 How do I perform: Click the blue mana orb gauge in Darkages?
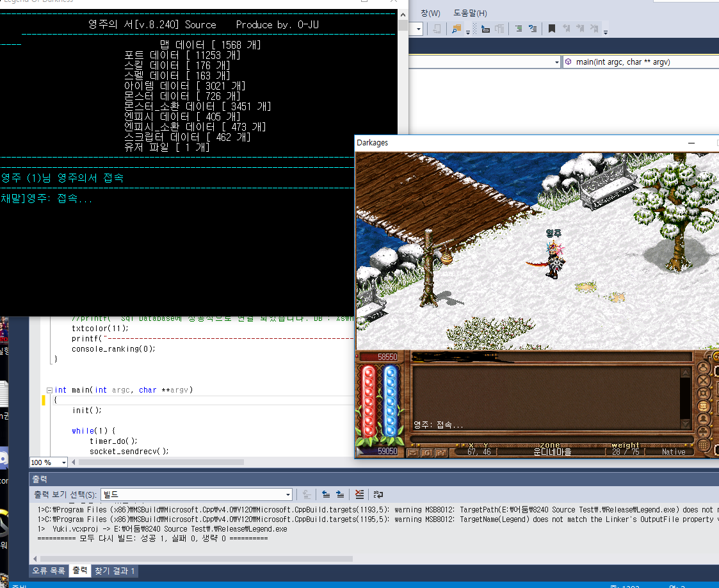[x=390, y=402]
